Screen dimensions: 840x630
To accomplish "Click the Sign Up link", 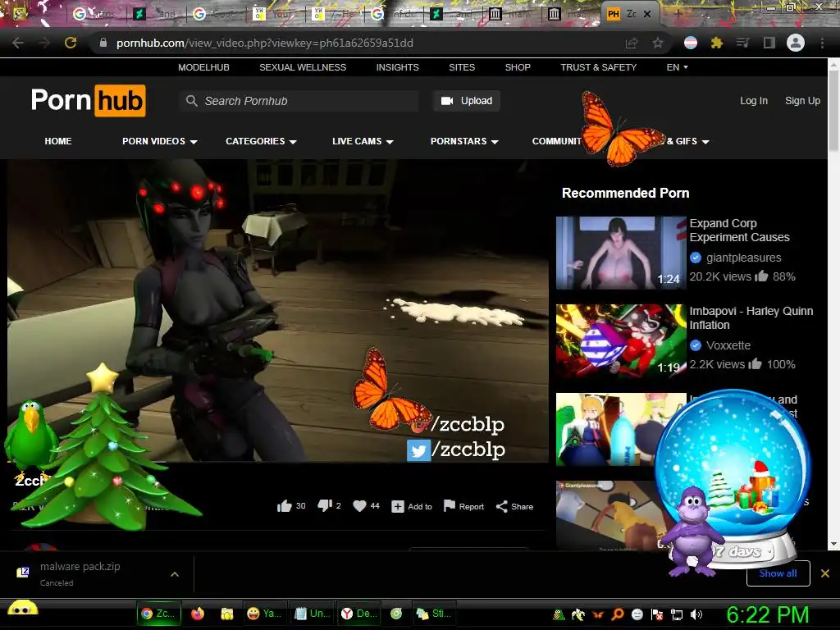I will tap(802, 101).
